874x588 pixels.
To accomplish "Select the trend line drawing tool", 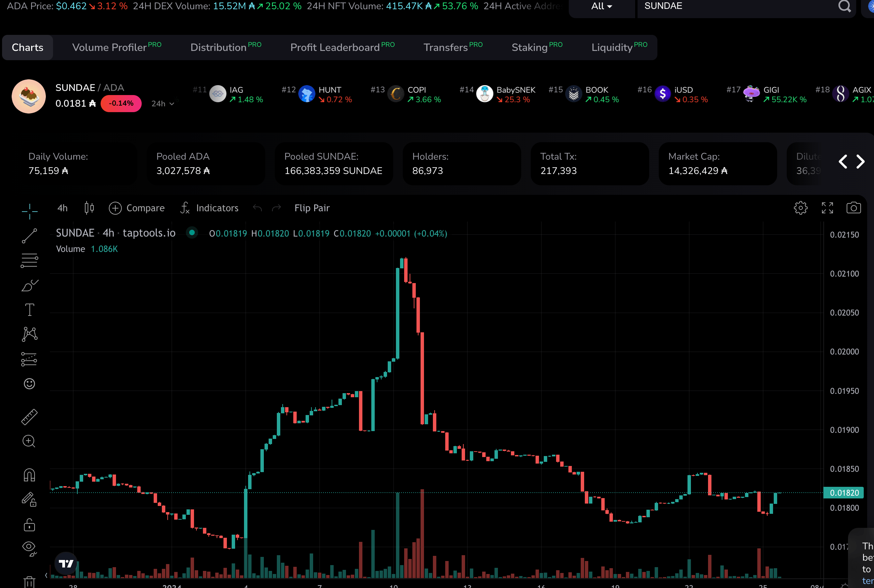I will click(29, 236).
